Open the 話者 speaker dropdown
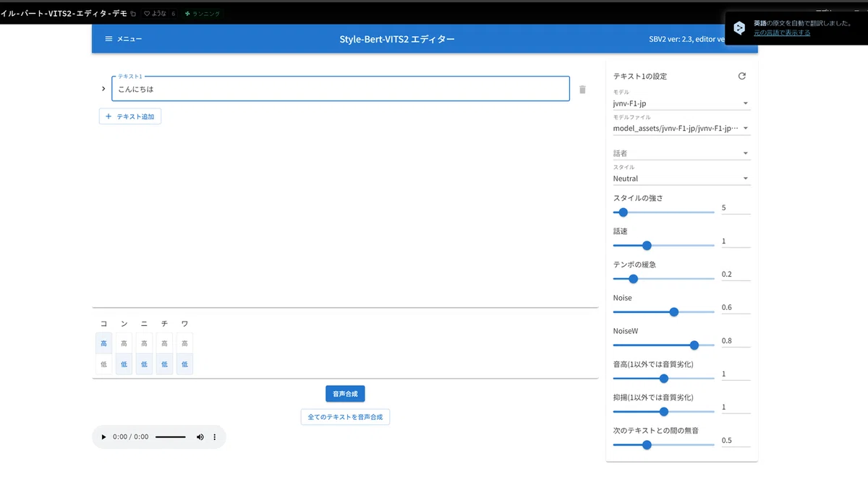The height and width of the screenshot is (495, 868). (681, 153)
